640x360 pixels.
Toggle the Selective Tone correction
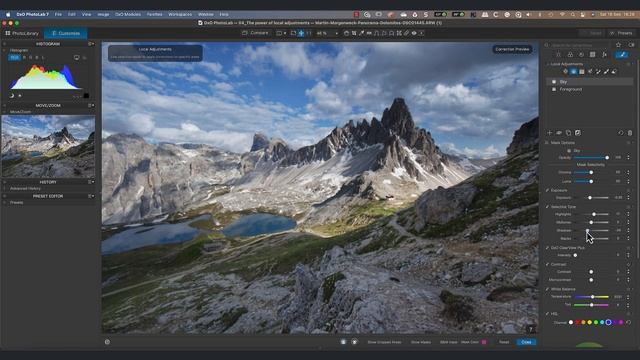click(x=547, y=207)
